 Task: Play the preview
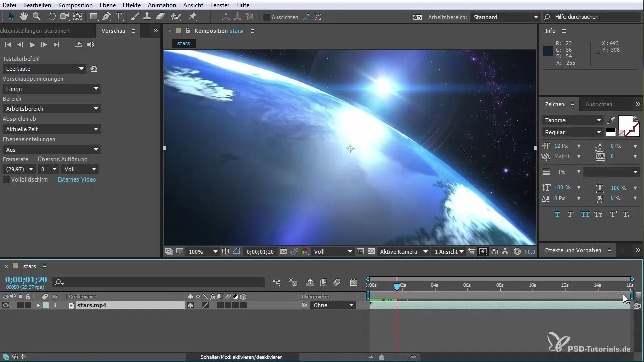click(x=32, y=45)
